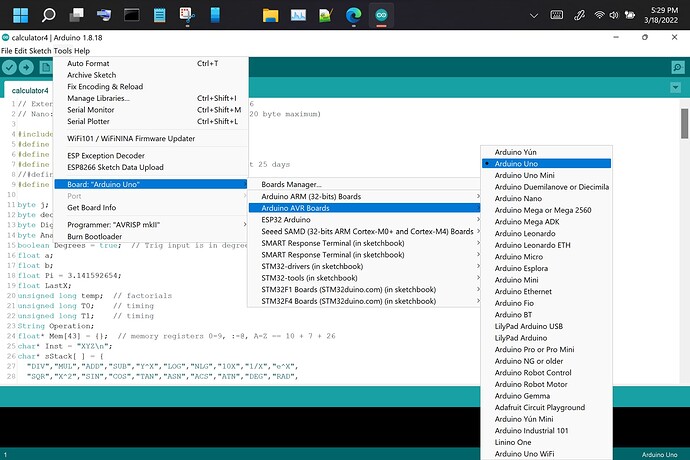This screenshot has width=690, height=460.
Task: Click the Verify checkmark toolbar button
Action: (11, 67)
